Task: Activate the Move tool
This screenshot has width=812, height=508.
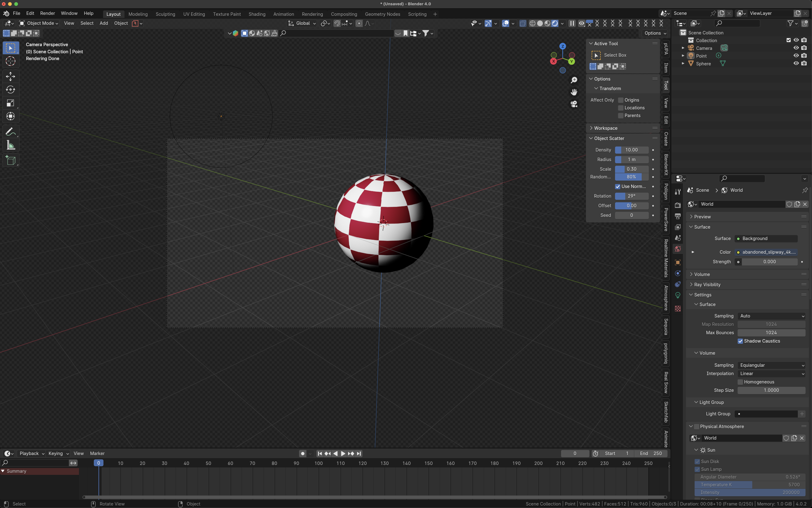Action: (11, 76)
